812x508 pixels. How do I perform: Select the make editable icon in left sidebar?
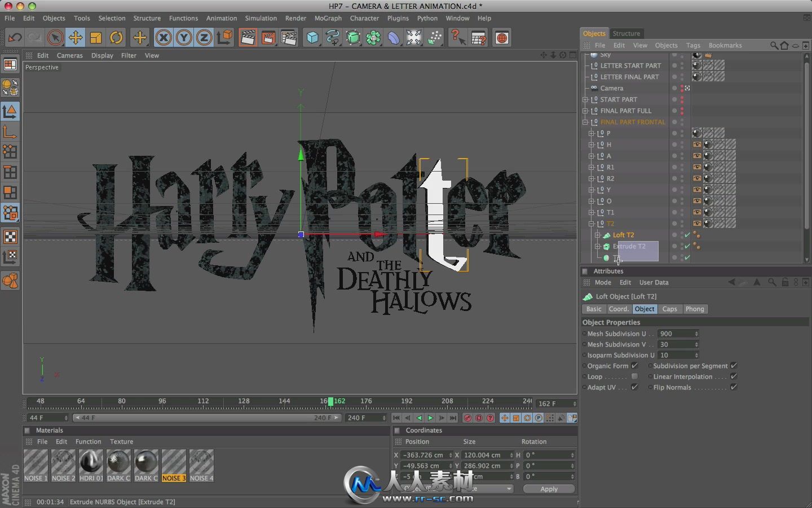click(10, 87)
